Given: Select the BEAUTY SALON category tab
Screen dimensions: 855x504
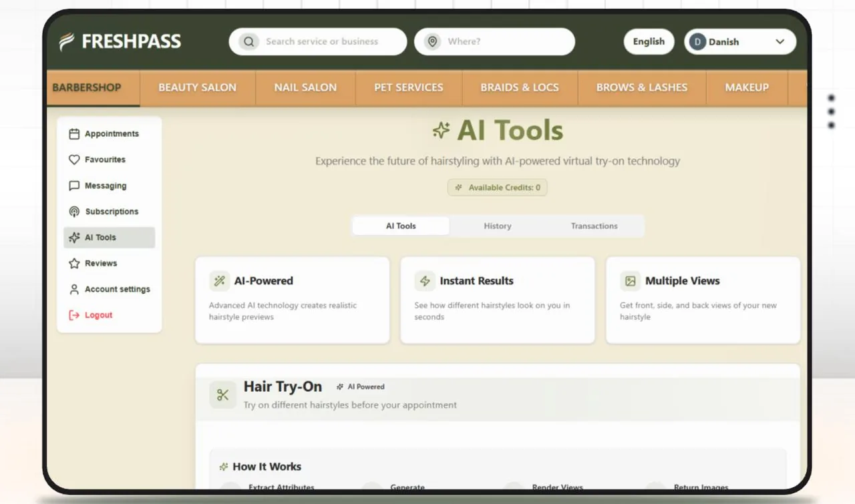Looking at the screenshot, I should click(x=198, y=88).
